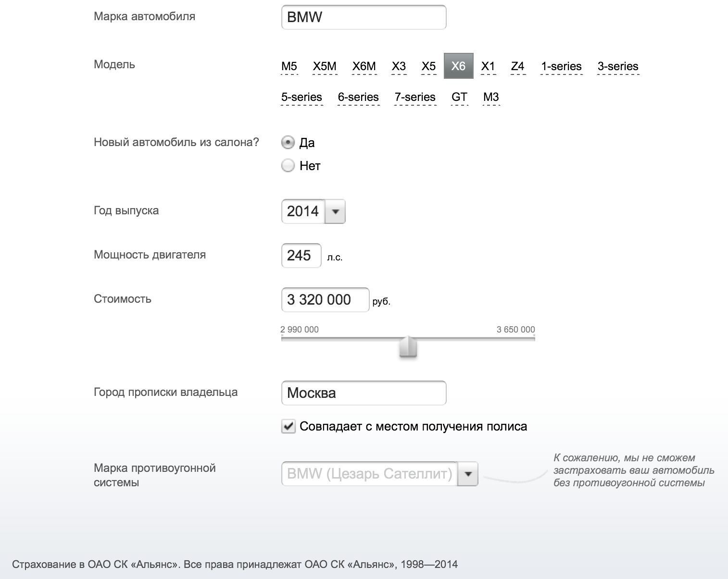Open the year dropdown arrow next to 2014

336,211
